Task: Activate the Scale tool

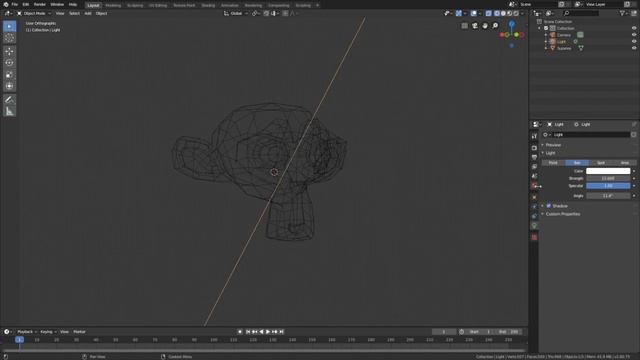Action: point(9,75)
